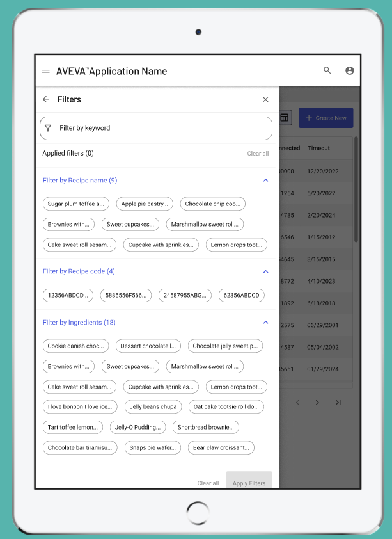Toggle Apple pie pastry... chip
Screen dimensions: 392x539
coord(145,204)
